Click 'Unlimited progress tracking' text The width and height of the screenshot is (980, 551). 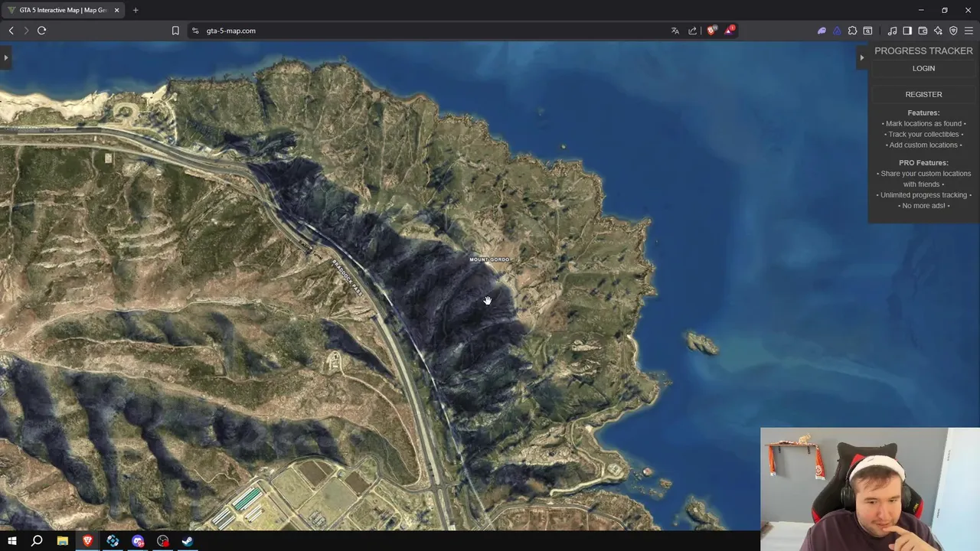point(923,195)
